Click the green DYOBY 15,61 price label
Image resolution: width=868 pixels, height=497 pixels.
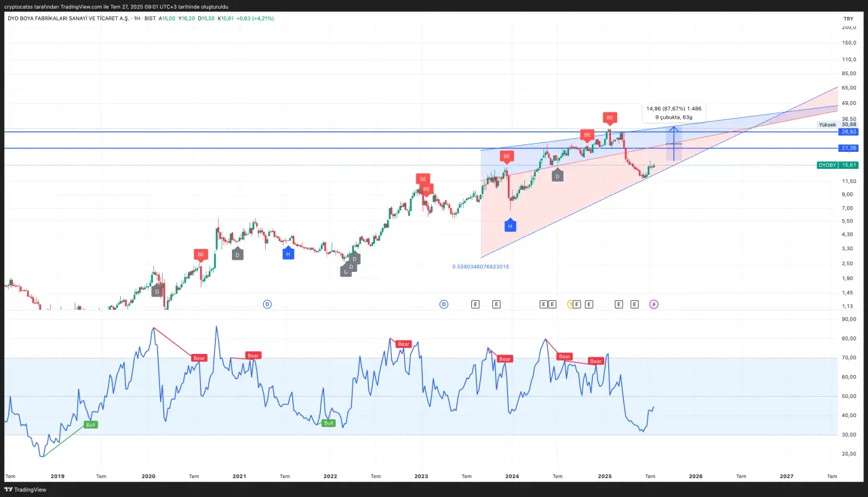coord(838,165)
